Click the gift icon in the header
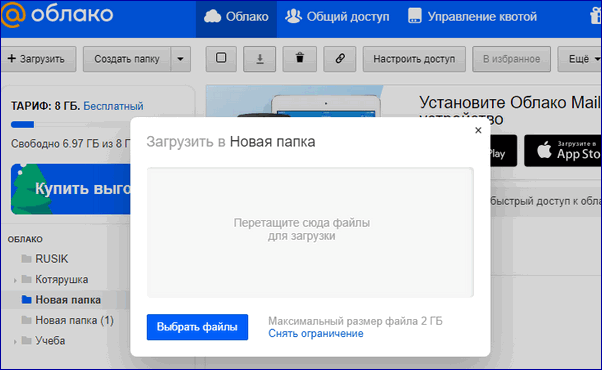602x370 pixels. click(596, 17)
